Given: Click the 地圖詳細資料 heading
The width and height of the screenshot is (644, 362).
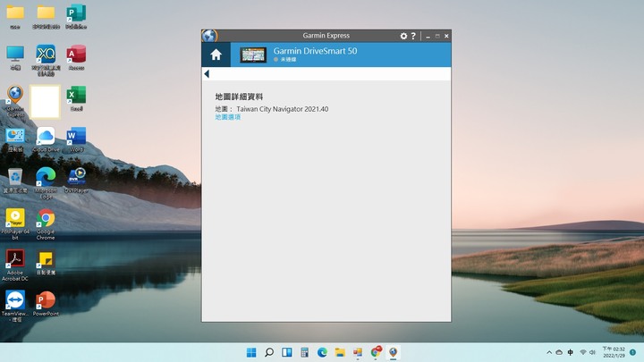Looking at the screenshot, I should pos(239,97).
